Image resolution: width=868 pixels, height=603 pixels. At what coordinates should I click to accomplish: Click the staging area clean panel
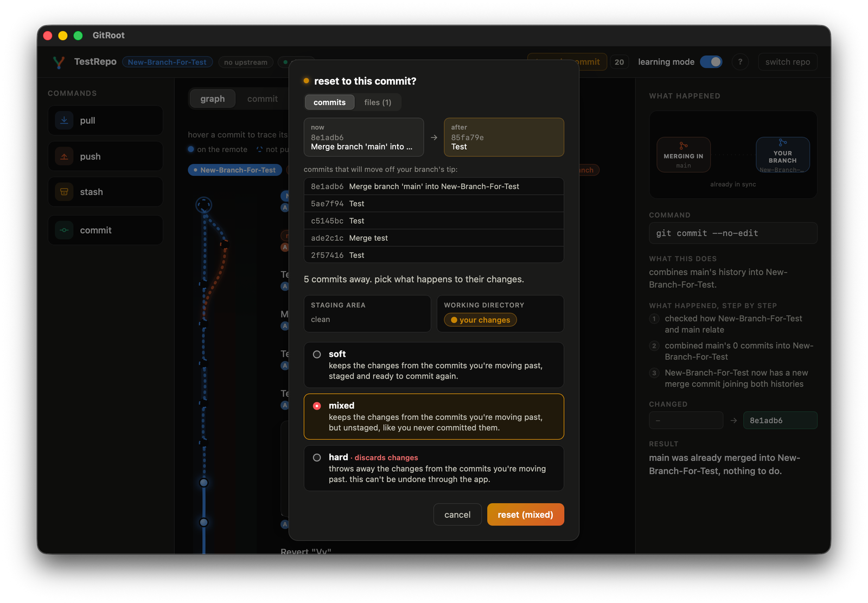pyautogui.click(x=367, y=313)
